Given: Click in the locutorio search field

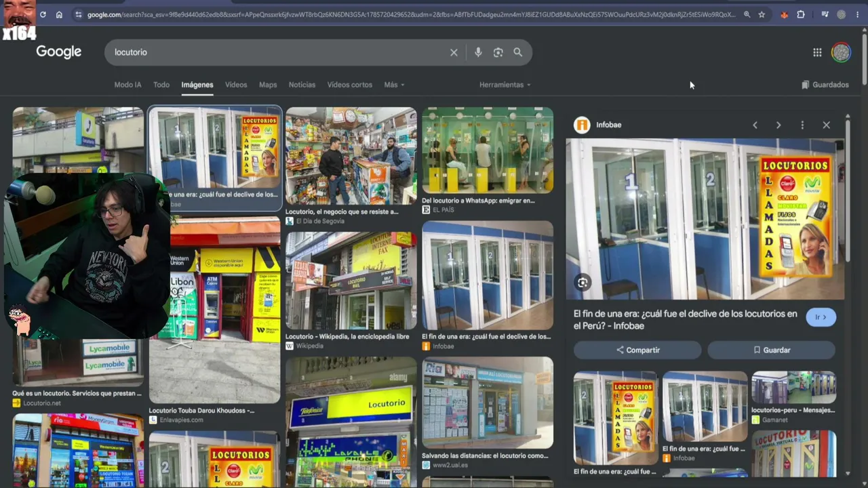Looking at the screenshot, I should [x=278, y=52].
